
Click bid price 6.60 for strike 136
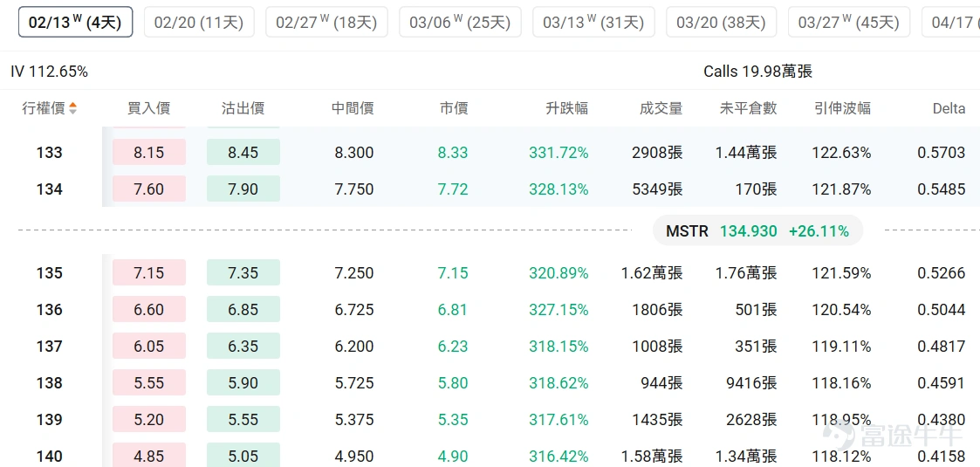pyautogui.click(x=148, y=310)
